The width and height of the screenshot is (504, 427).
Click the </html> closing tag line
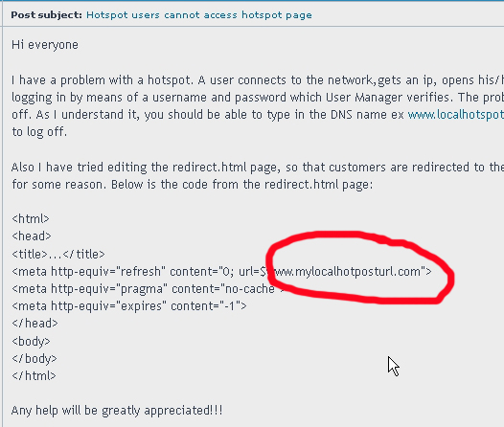point(34,375)
